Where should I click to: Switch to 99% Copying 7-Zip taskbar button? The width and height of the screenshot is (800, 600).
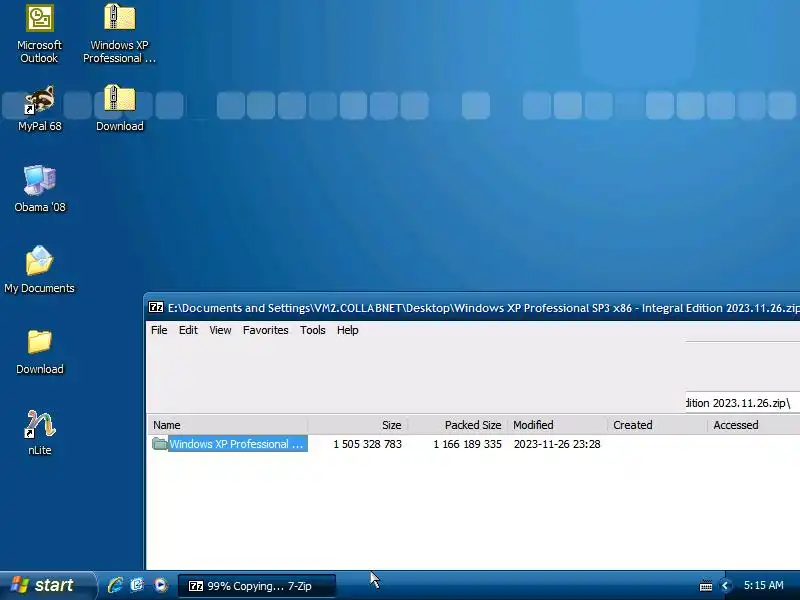(257, 586)
